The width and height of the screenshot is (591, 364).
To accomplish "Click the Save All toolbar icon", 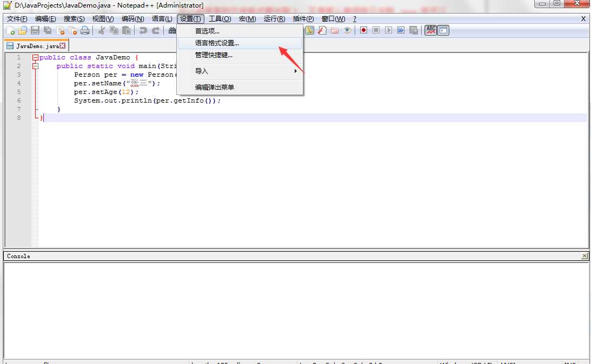I will tap(48, 30).
